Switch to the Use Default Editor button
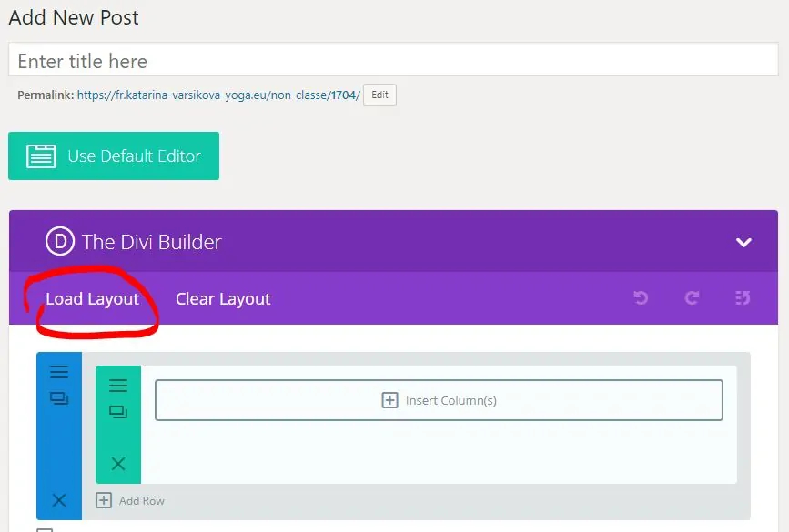This screenshot has height=532, width=789. 114,156
